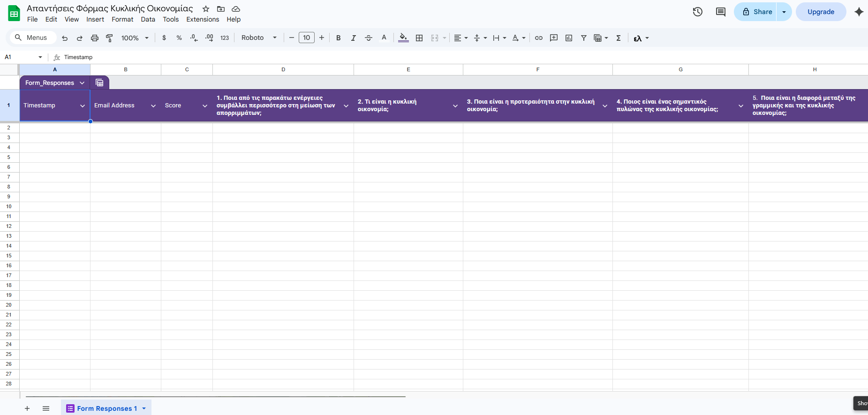This screenshot has width=868, height=415.
Task: Star this spreadsheet
Action: click(206, 9)
